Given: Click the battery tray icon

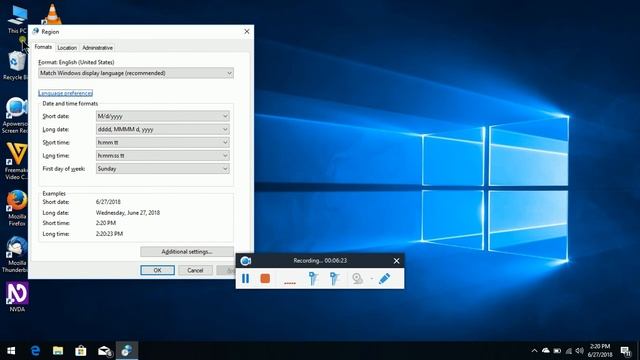Looking at the screenshot, I should [557, 351].
